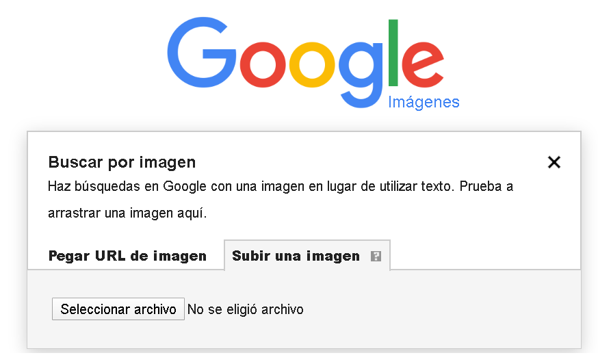Click the red letter e in logo
The image size is (598, 364).
(423, 64)
